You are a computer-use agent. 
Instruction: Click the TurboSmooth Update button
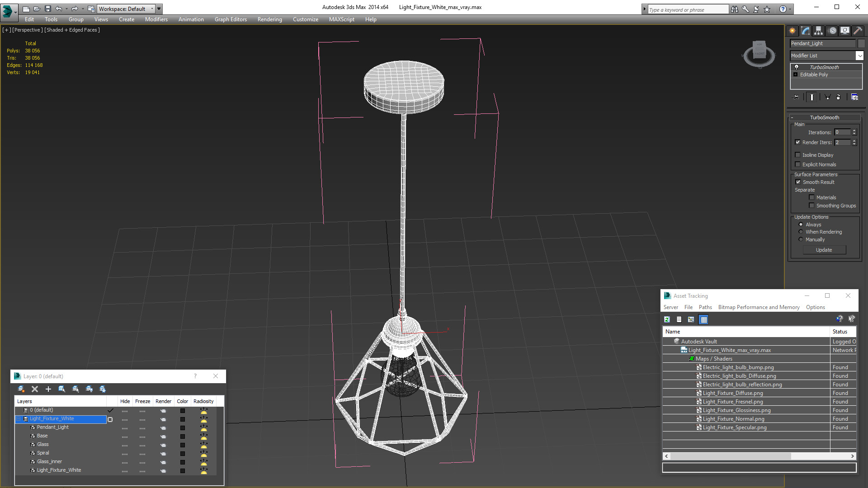tap(824, 250)
